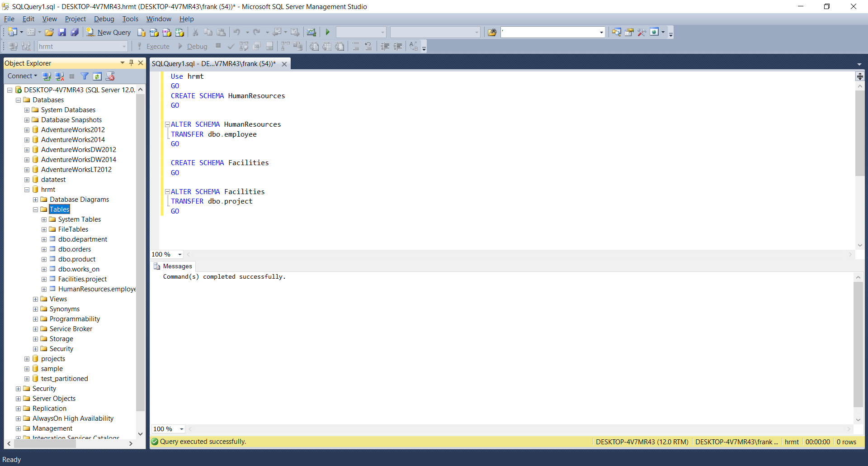Open file using the folder icon
The width and height of the screenshot is (868, 466).
[49, 32]
